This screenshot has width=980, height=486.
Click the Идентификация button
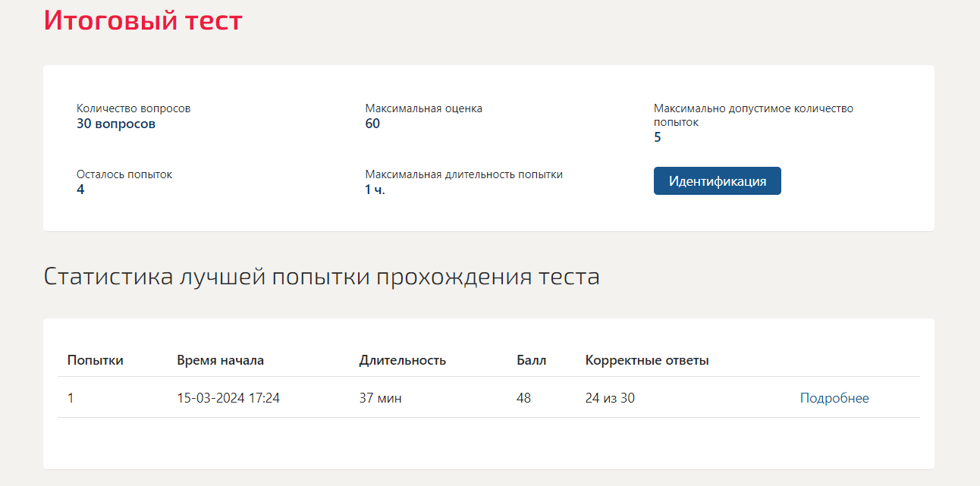coord(717,181)
